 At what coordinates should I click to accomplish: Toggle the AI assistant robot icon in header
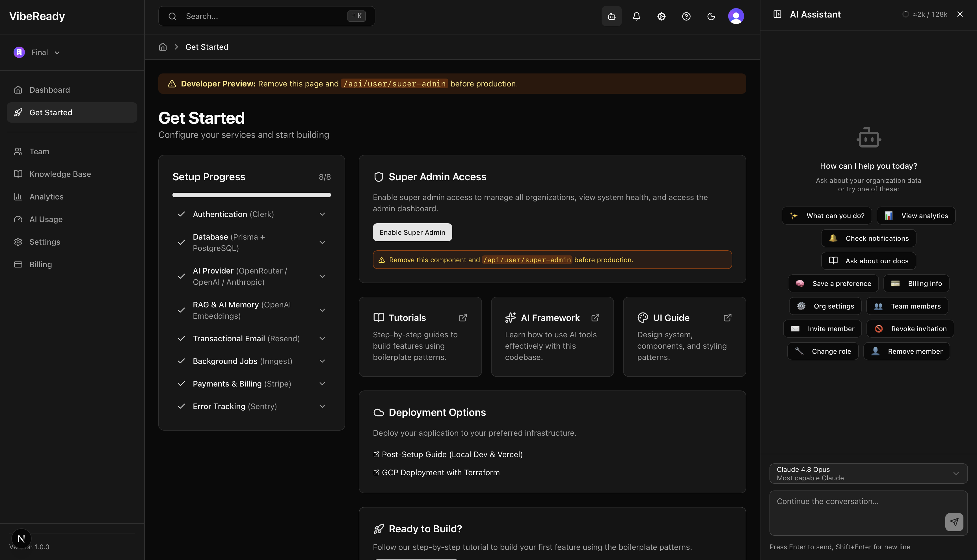pyautogui.click(x=611, y=16)
